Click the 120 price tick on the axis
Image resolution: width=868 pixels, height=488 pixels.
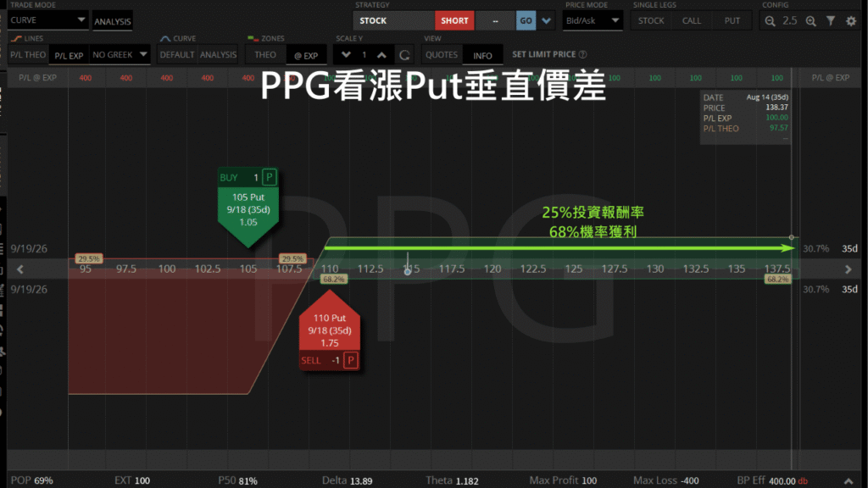(492, 269)
